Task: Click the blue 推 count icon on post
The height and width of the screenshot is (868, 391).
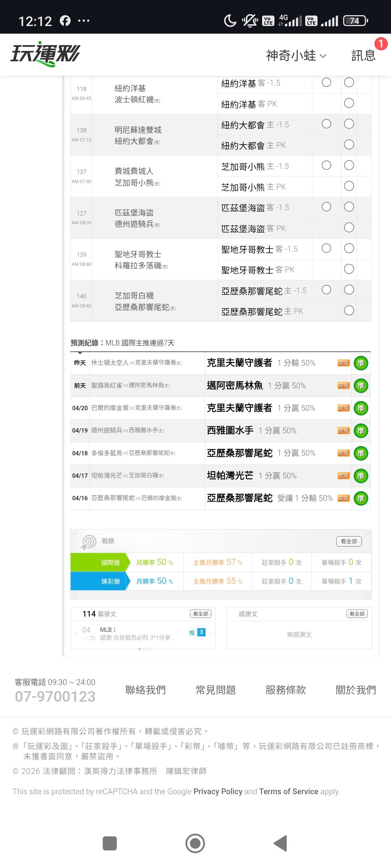Action: tap(201, 632)
